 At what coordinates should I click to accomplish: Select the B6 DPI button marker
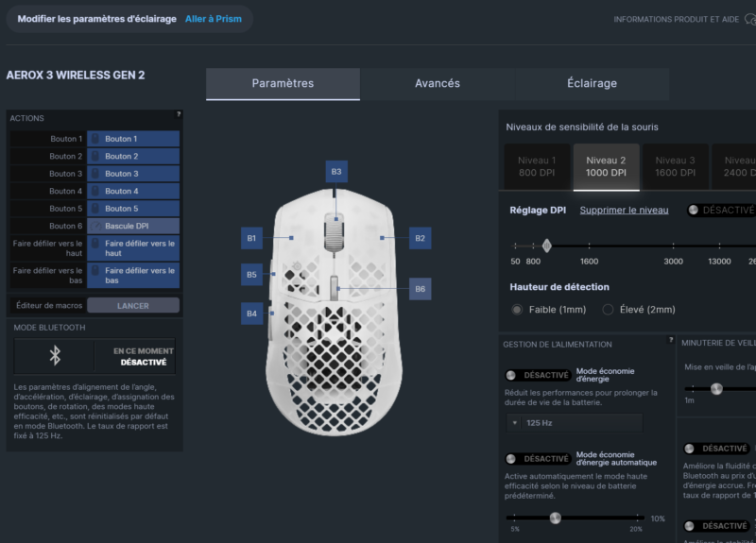click(420, 289)
